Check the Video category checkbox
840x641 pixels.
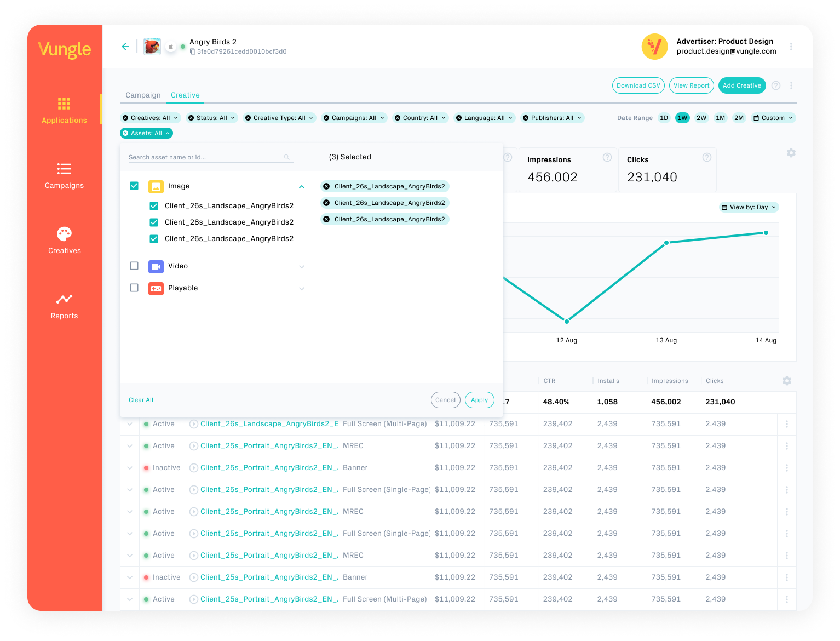click(x=134, y=266)
